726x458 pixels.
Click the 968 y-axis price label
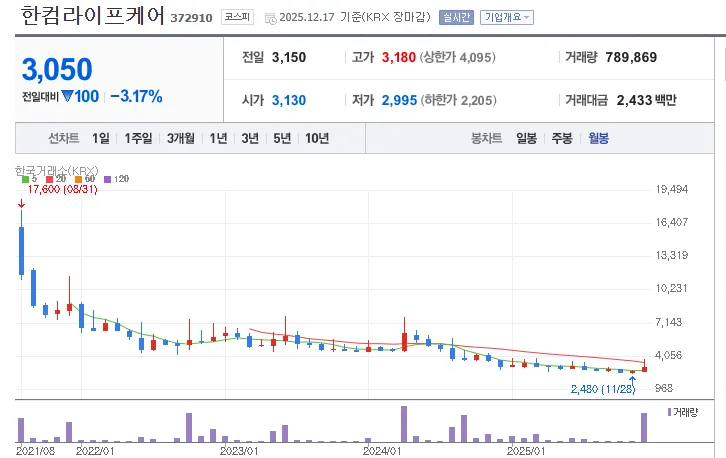[x=664, y=389]
